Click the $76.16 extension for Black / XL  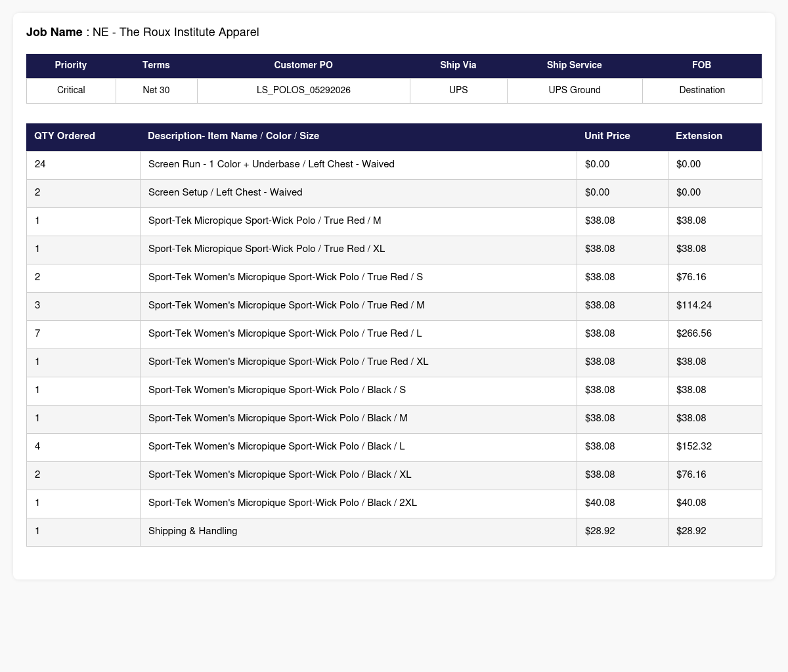pyautogui.click(x=691, y=474)
